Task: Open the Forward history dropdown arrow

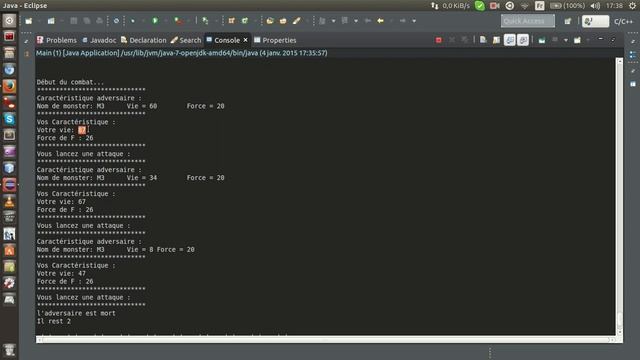Action: point(414,21)
